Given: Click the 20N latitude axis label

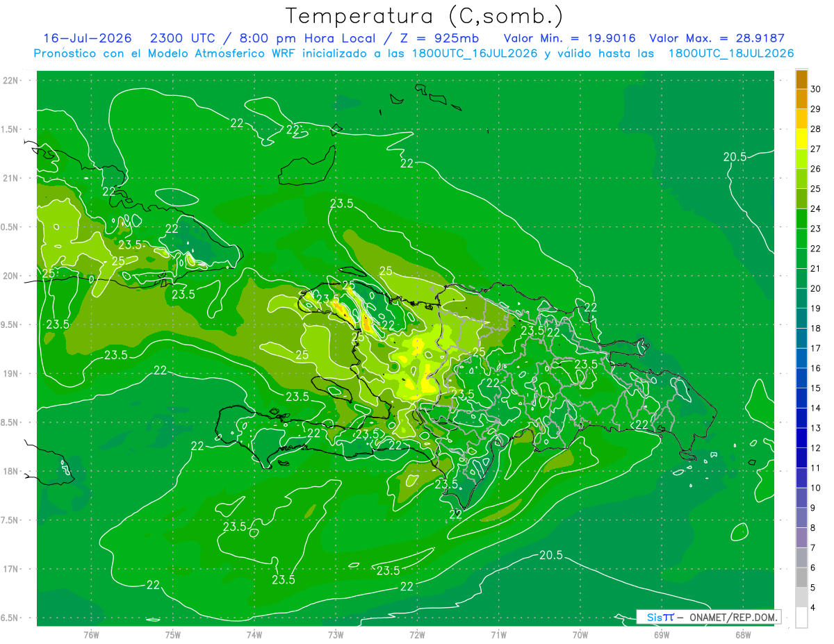Looking at the screenshot, I should 11,276.
